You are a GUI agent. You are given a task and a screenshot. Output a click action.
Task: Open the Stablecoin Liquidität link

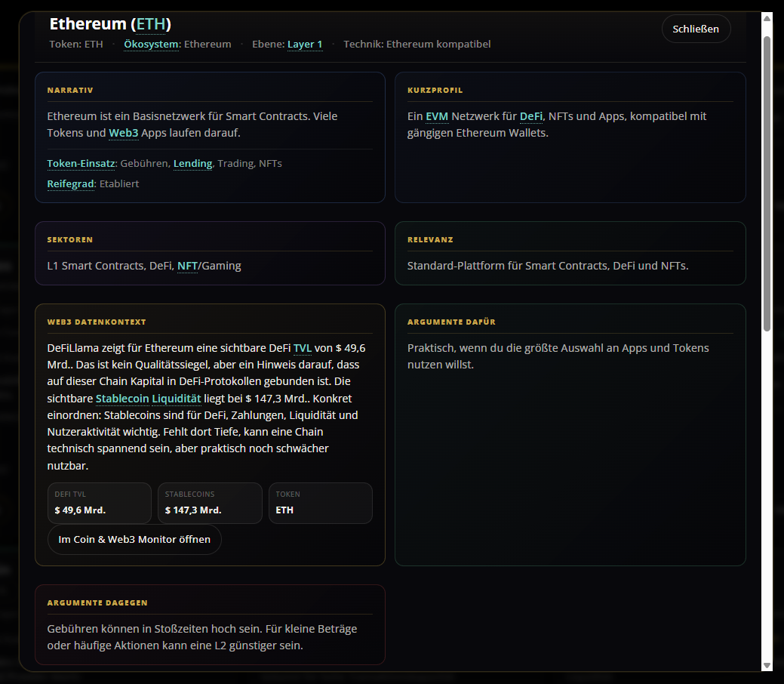[x=149, y=399]
